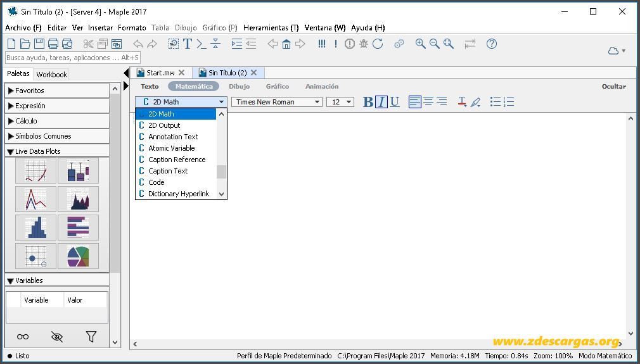Expand the Expresión palette
This screenshot has height=364, width=640.
[x=57, y=106]
